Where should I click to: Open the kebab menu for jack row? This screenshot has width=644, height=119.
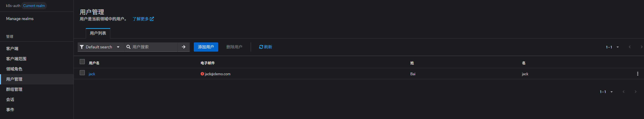[638, 74]
